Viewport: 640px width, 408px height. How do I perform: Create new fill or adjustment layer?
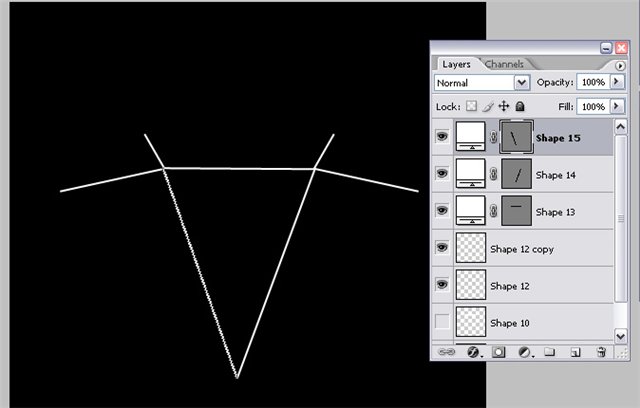tap(524, 352)
